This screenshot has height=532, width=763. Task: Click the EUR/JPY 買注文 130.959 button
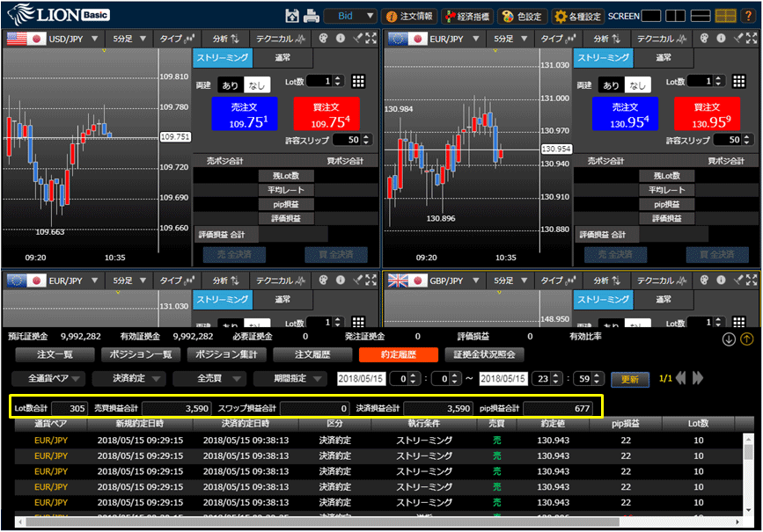coord(707,113)
